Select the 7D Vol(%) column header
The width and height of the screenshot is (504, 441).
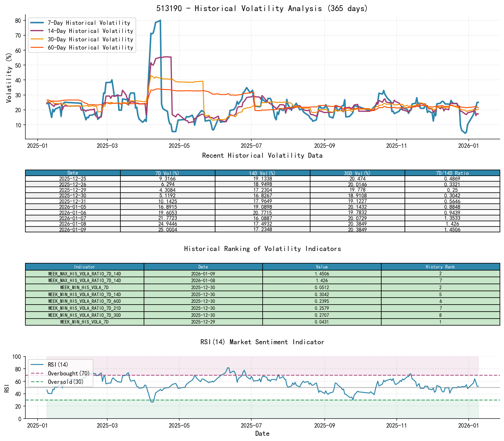167,173
